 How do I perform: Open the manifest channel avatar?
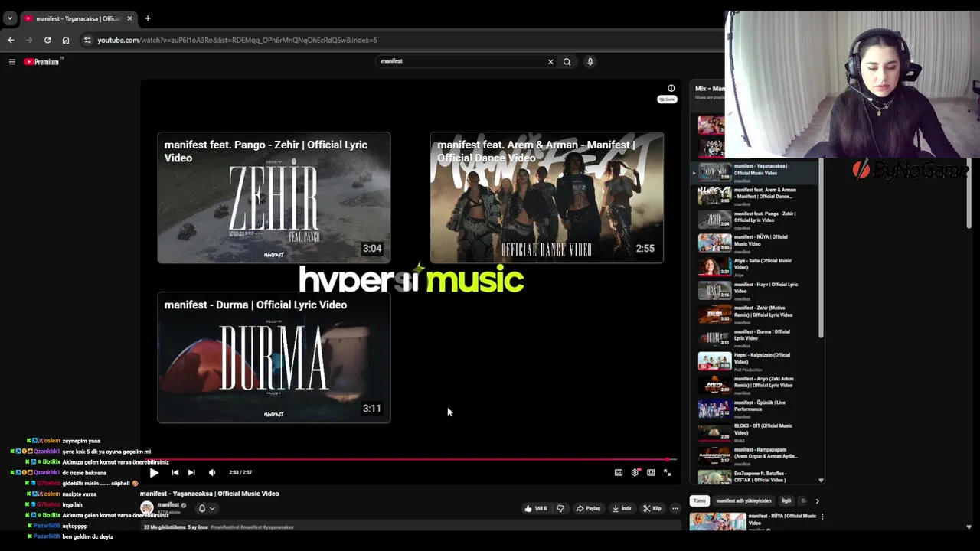[147, 507]
